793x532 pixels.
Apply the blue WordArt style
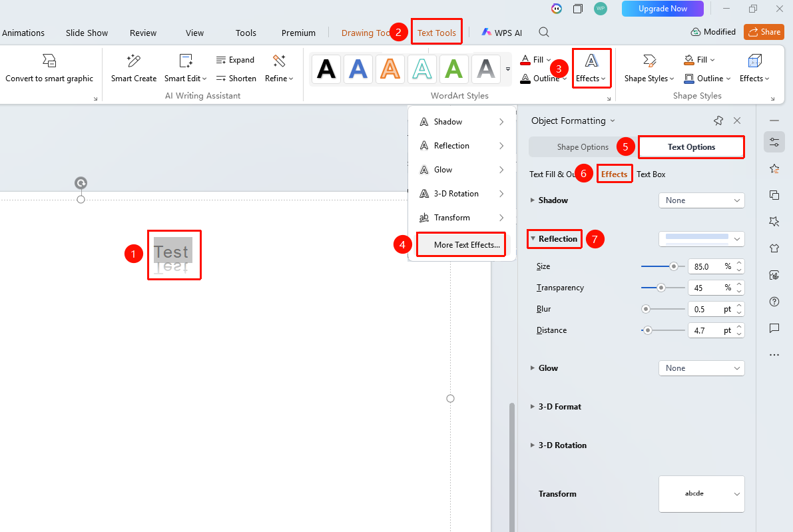358,69
